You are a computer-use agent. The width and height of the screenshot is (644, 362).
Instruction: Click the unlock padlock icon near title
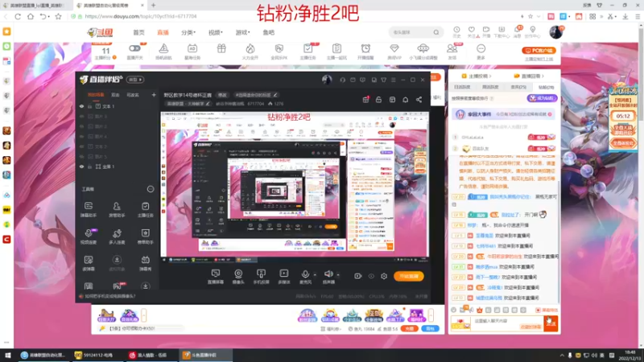pyautogui.click(x=378, y=100)
